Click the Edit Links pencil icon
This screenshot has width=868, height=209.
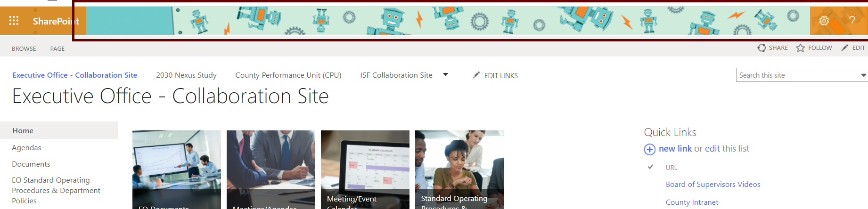[x=476, y=75]
